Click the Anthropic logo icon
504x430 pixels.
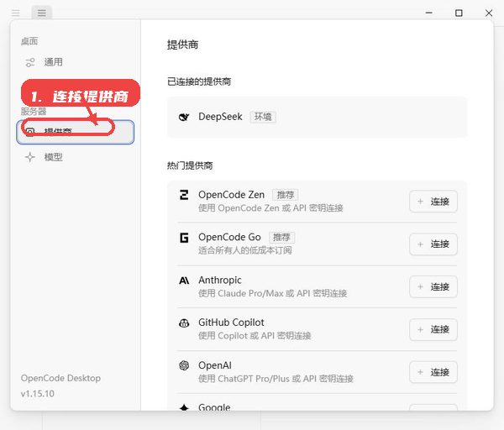[x=184, y=281]
